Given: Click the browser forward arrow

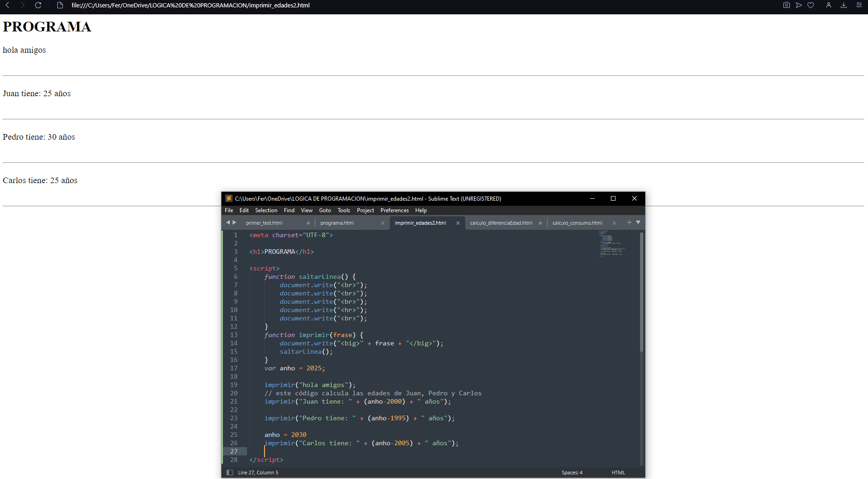Looking at the screenshot, I should [x=23, y=5].
